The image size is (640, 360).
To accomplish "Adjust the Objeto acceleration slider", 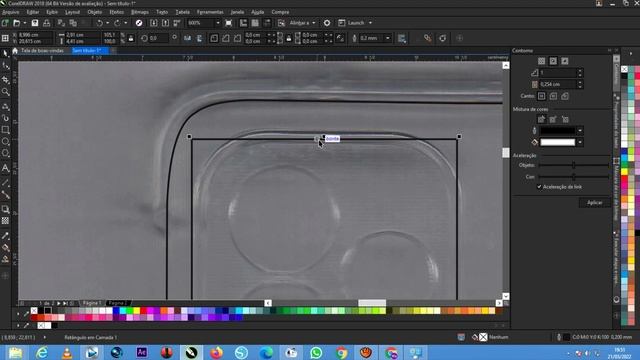I will pos(573,165).
